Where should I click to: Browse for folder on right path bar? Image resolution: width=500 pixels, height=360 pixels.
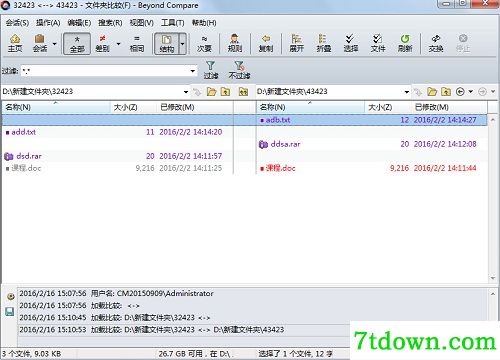pos(432,91)
